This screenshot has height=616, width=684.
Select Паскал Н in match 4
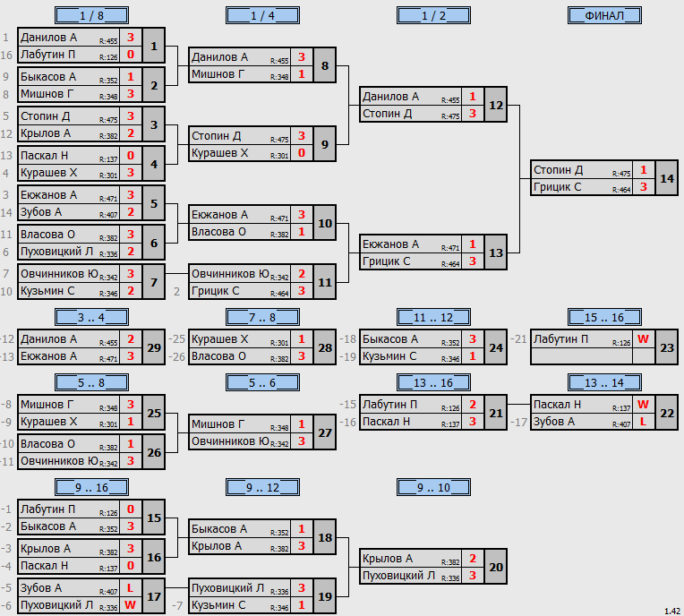(x=44, y=156)
